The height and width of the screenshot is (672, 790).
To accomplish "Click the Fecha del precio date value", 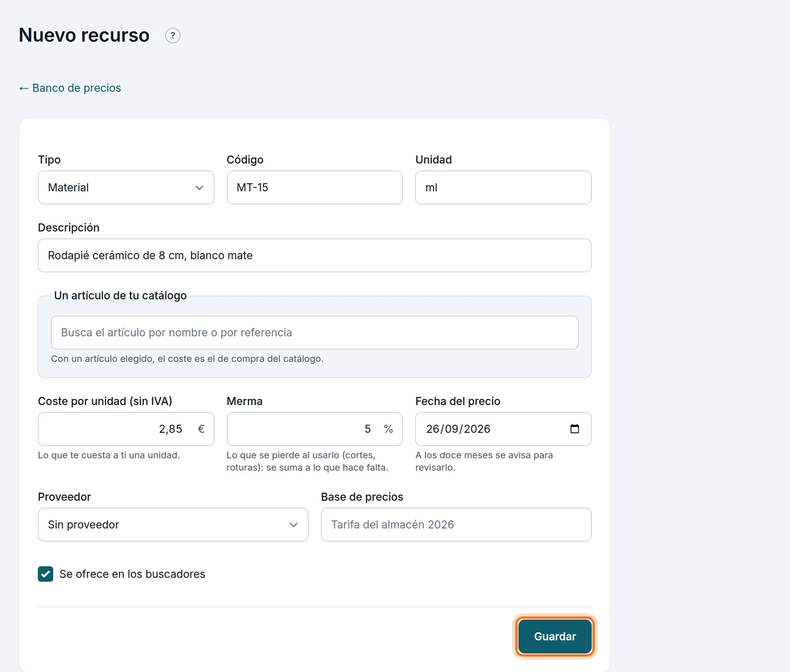I will click(x=458, y=429).
